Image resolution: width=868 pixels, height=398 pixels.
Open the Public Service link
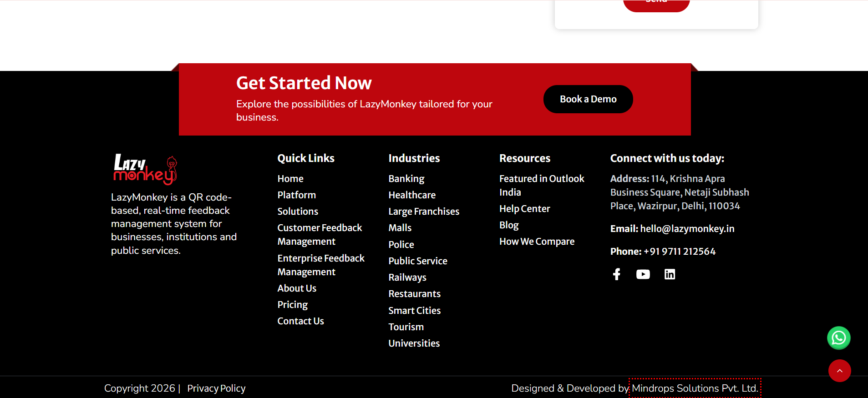click(x=418, y=261)
